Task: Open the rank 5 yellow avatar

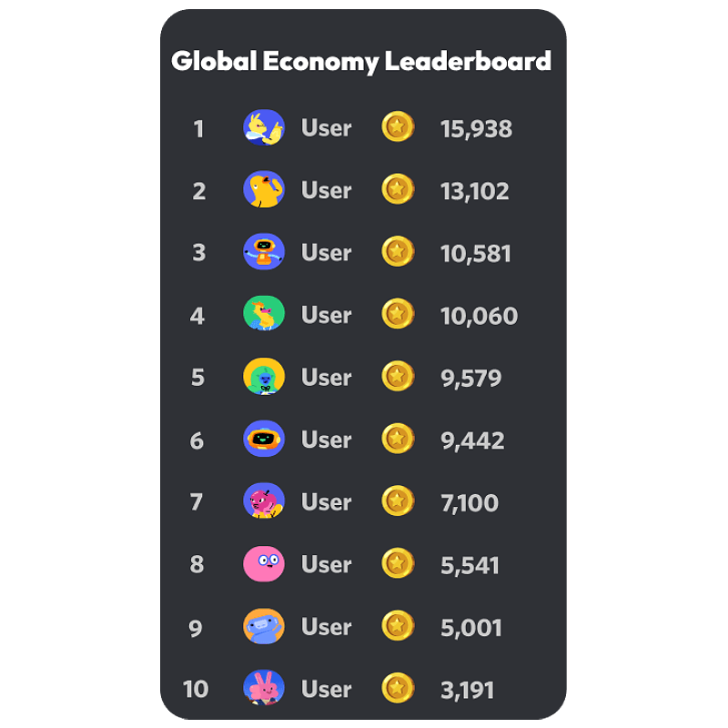Action: [x=264, y=377]
